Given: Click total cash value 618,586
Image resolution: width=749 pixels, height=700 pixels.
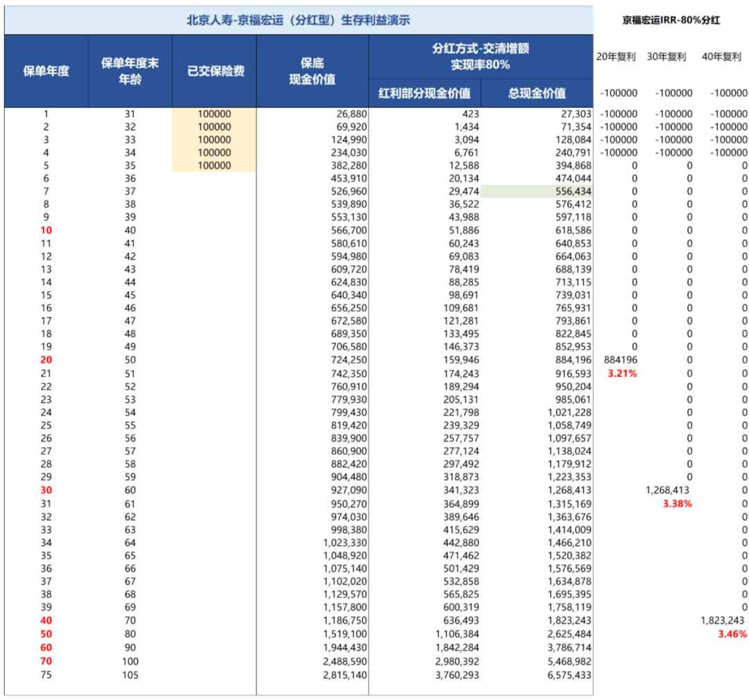Looking at the screenshot, I should (x=574, y=230).
